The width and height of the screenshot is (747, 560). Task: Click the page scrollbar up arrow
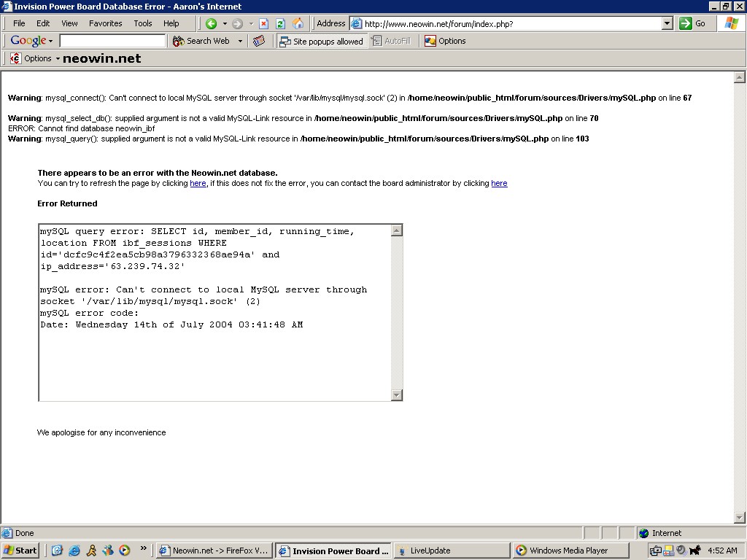tap(740, 77)
